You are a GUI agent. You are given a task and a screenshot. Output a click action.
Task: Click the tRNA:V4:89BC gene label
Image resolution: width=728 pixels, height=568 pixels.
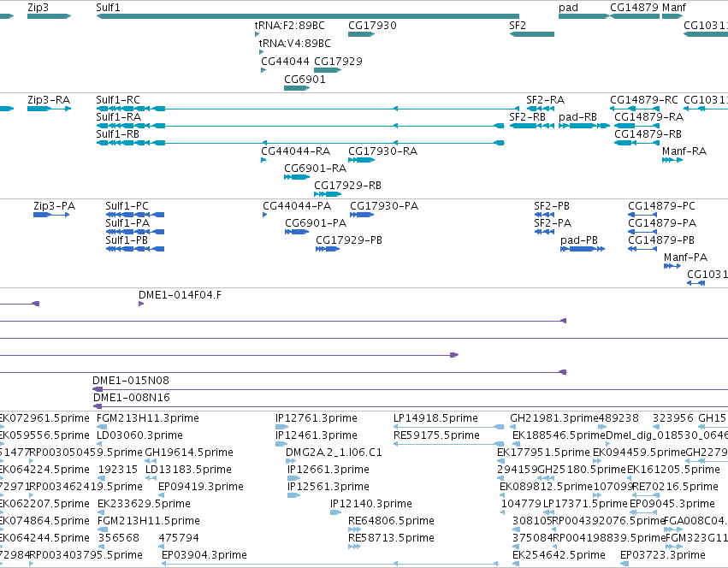point(295,44)
